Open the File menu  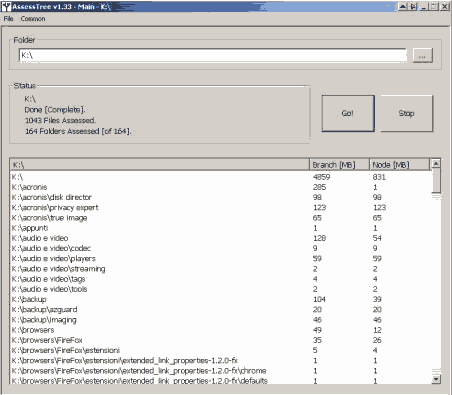pos(8,19)
